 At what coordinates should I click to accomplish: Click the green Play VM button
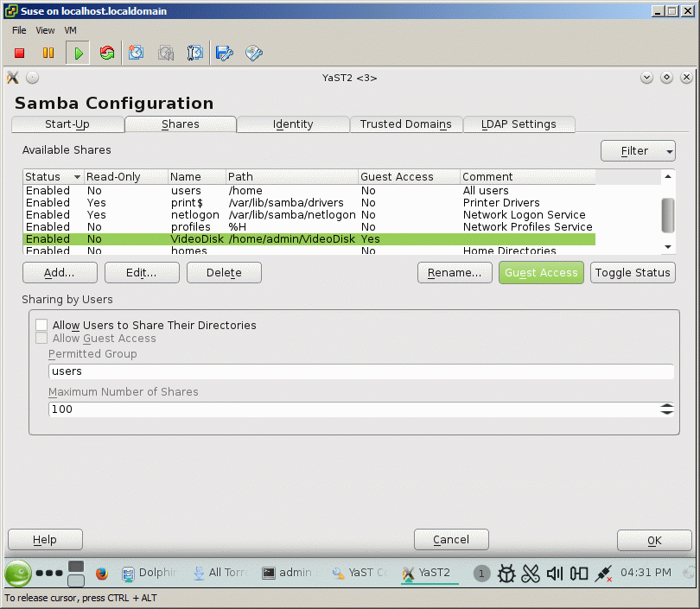click(78, 53)
